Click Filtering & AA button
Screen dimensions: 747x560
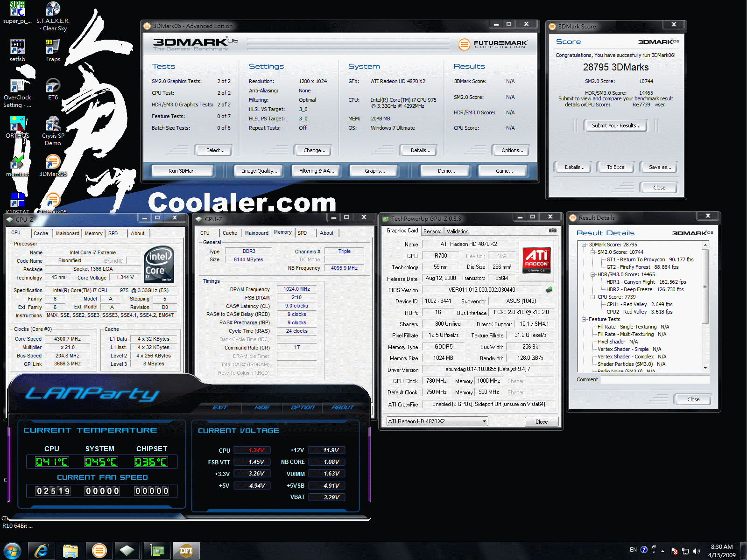click(317, 171)
